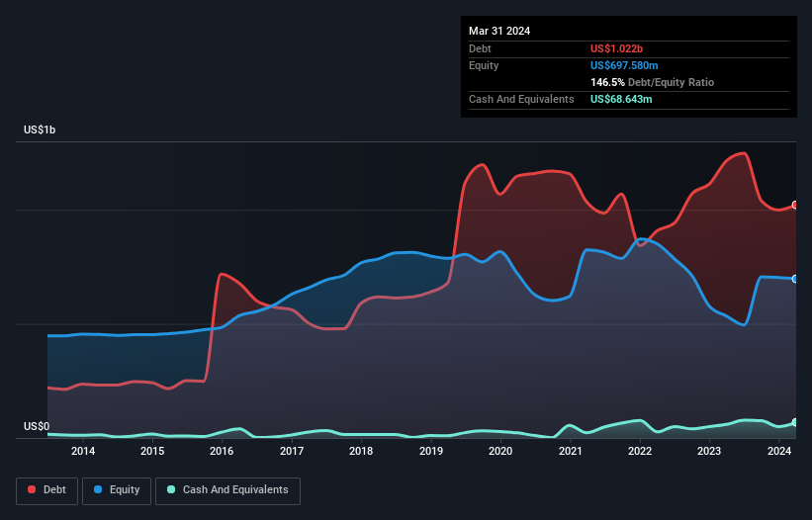
Task: Click the 2023 x-axis label
Action: 709,451
